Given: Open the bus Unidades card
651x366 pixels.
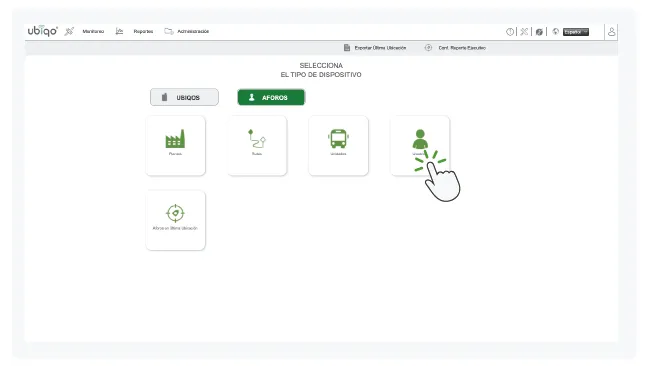Looking at the screenshot, I should pos(338,146).
